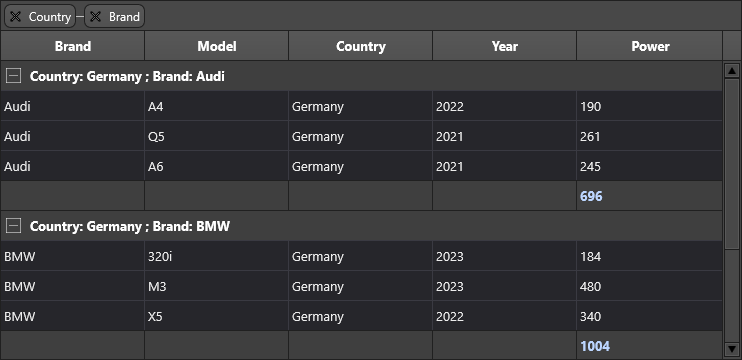
Task: Select the Q5 model cell
Action: tap(217, 136)
